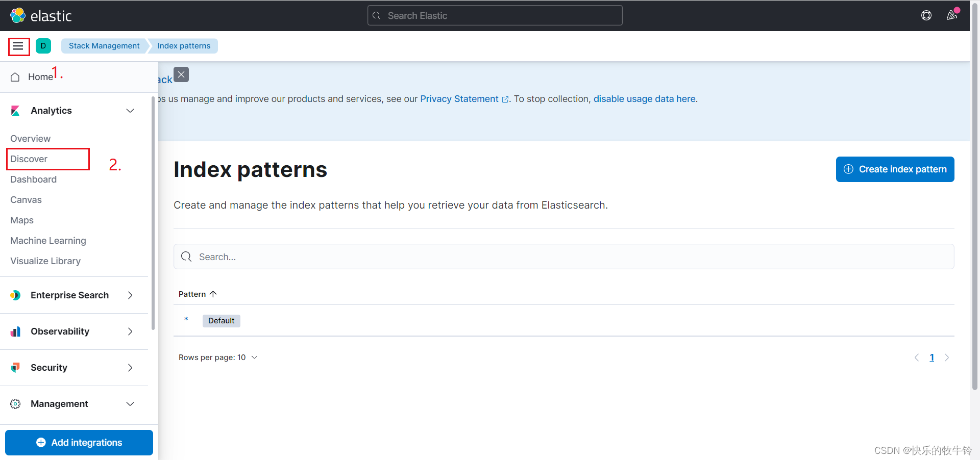980x460 pixels.
Task: Click the D space avatar
Action: [x=43, y=46]
